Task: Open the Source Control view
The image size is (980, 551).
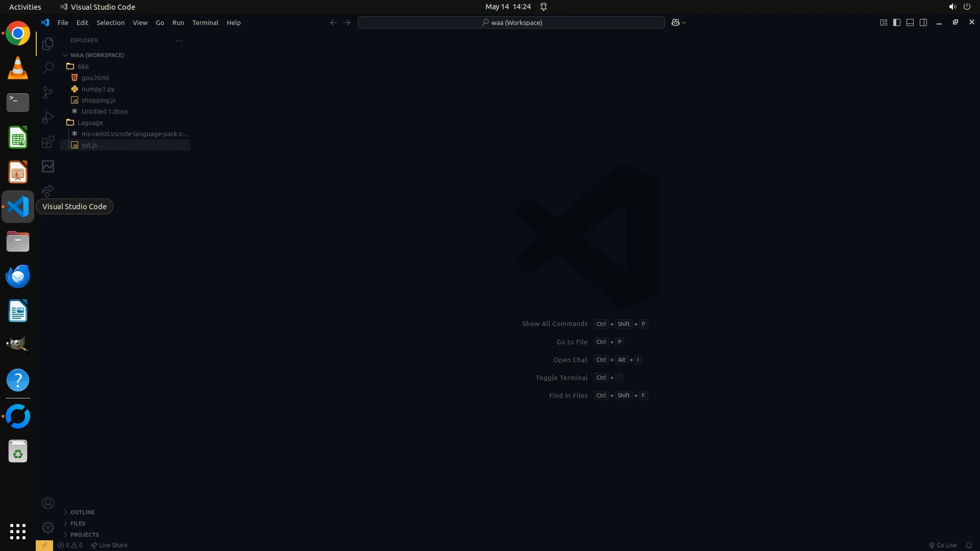Action: [x=48, y=92]
